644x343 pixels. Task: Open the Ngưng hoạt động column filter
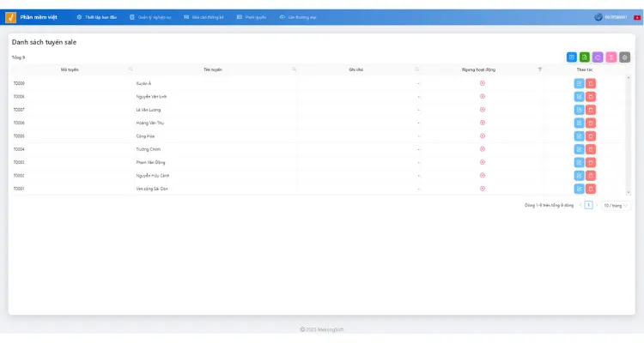[540, 69]
